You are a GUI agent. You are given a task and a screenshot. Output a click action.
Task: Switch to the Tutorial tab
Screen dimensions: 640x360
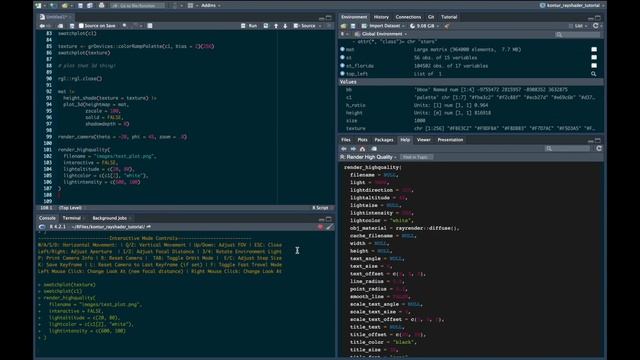click(x=449, y=17)
